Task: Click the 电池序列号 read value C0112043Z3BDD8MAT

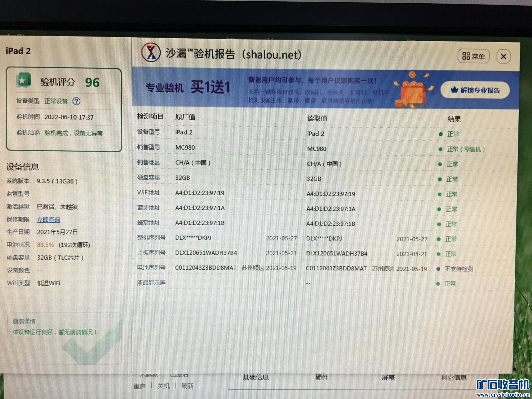Action: coord(336,268)
